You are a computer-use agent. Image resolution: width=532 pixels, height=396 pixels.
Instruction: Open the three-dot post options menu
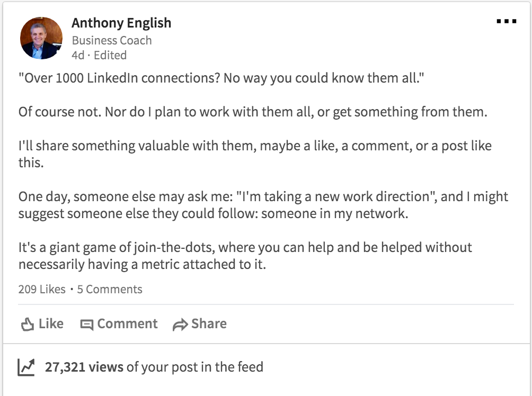506,22
